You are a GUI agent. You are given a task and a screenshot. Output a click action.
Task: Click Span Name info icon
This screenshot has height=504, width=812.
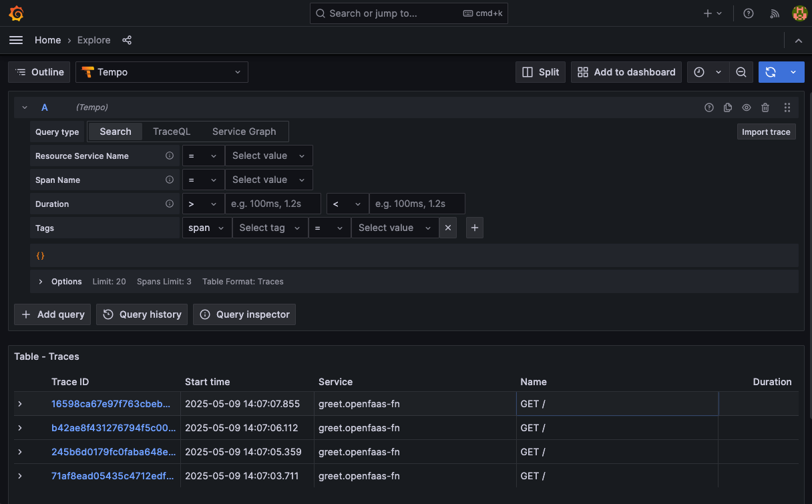[x=170, y=180]
